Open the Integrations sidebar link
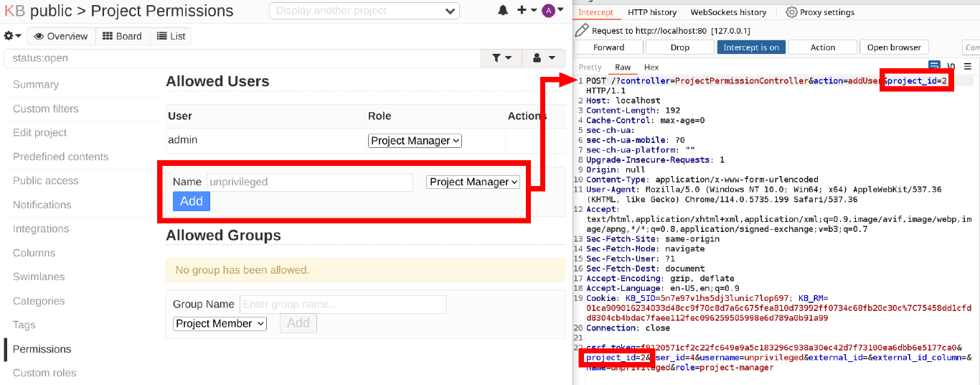 click(41, 229)
